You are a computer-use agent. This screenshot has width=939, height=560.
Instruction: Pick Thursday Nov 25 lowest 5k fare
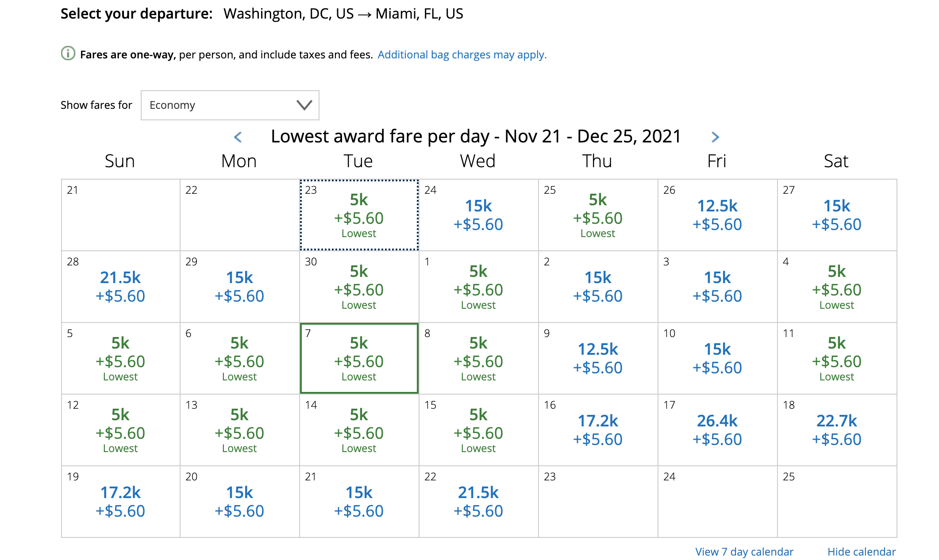click(598, 215)
